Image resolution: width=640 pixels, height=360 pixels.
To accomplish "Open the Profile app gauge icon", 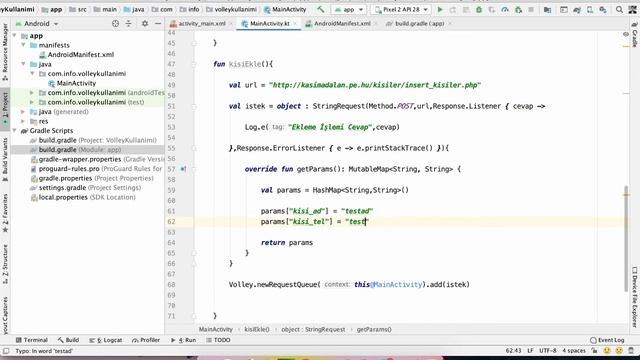I will [x=505, y=9].
